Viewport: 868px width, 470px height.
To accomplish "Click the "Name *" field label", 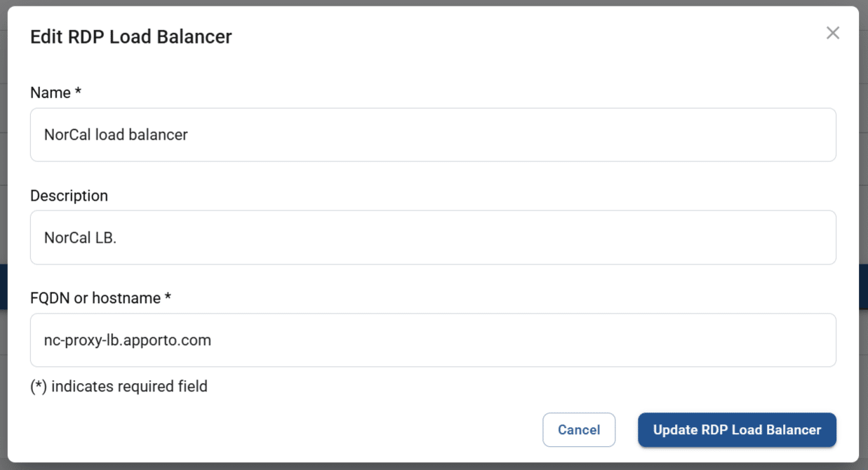I will click(51, 93).
